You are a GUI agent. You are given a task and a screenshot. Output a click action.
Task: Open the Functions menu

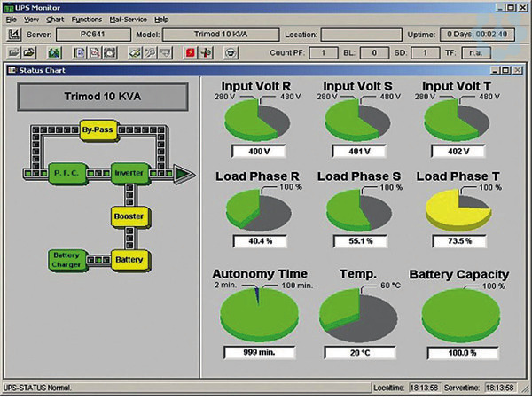click(x=87, y=19)
